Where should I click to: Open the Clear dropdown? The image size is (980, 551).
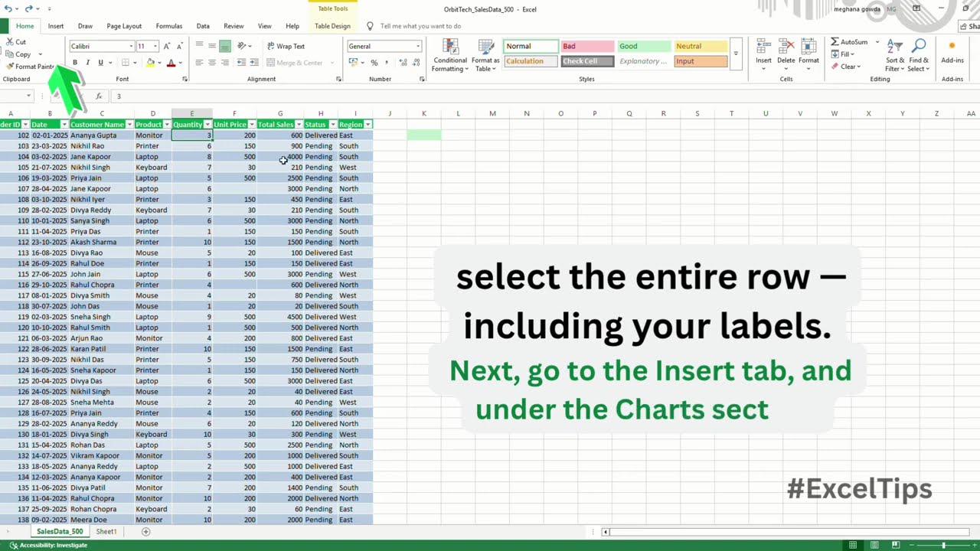(x=846, y=67)
